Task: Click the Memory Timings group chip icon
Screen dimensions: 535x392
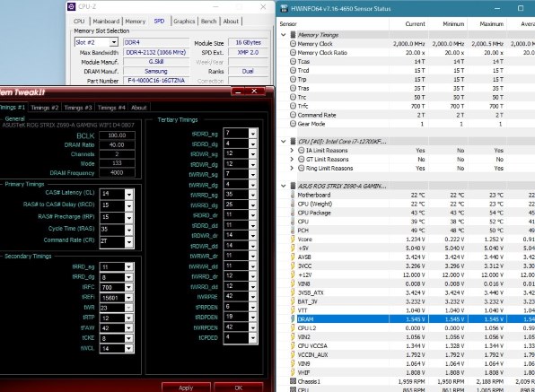Action: (293, 35)
